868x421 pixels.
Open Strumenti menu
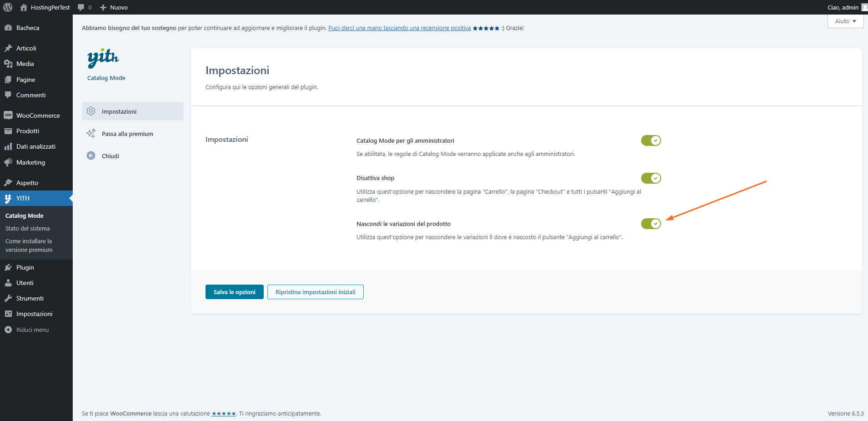click(x=36, y=298)
